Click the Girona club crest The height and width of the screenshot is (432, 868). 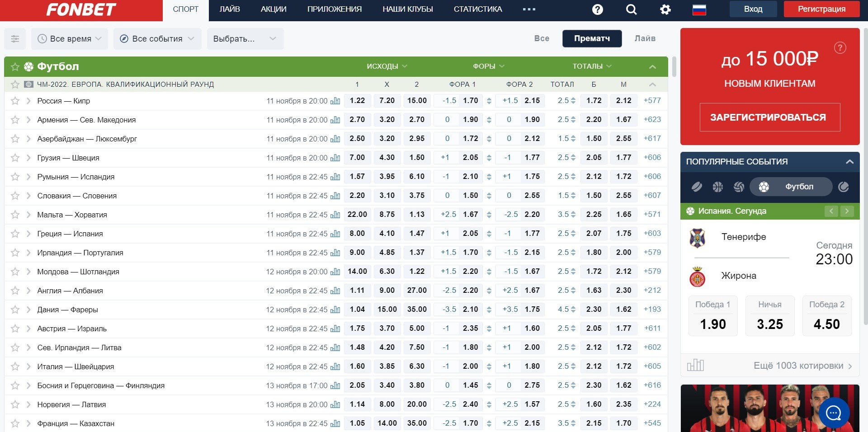pos(697,277)
